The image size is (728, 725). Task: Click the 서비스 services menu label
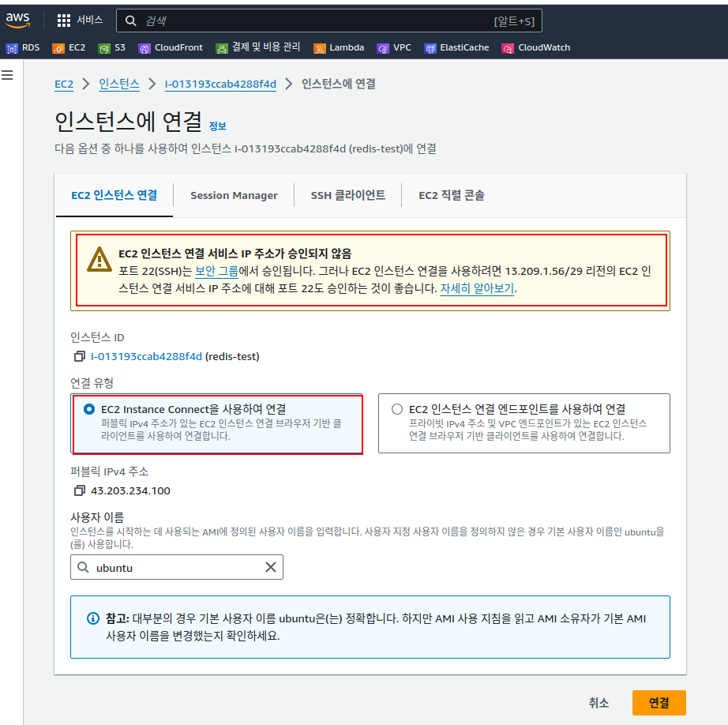(89, 20)
